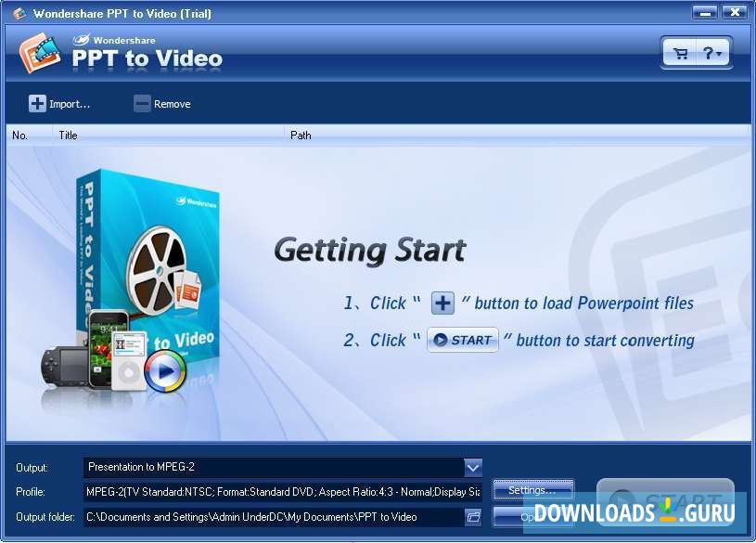
Task: Click the Output folder: label
Action: pos(45,517)
